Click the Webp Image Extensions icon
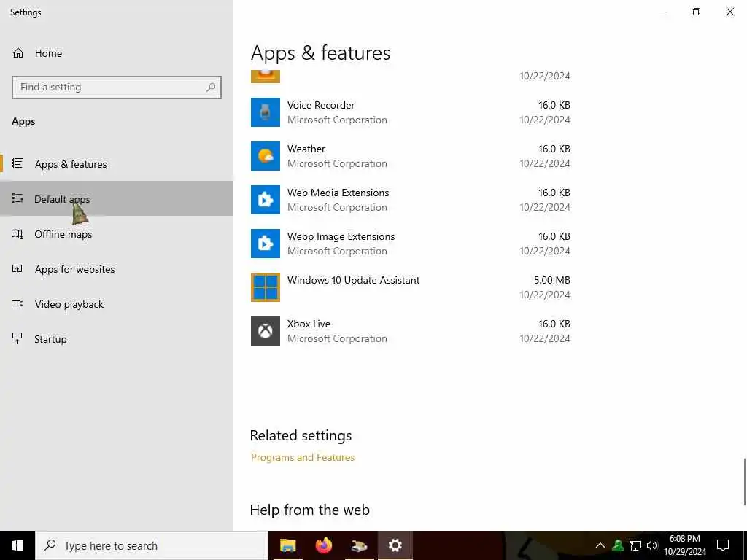 point(266,244)
